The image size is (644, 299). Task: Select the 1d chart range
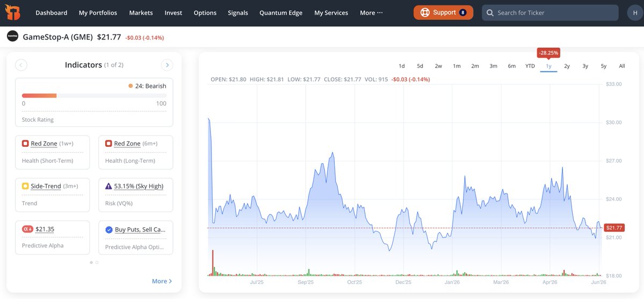point(401,66)
